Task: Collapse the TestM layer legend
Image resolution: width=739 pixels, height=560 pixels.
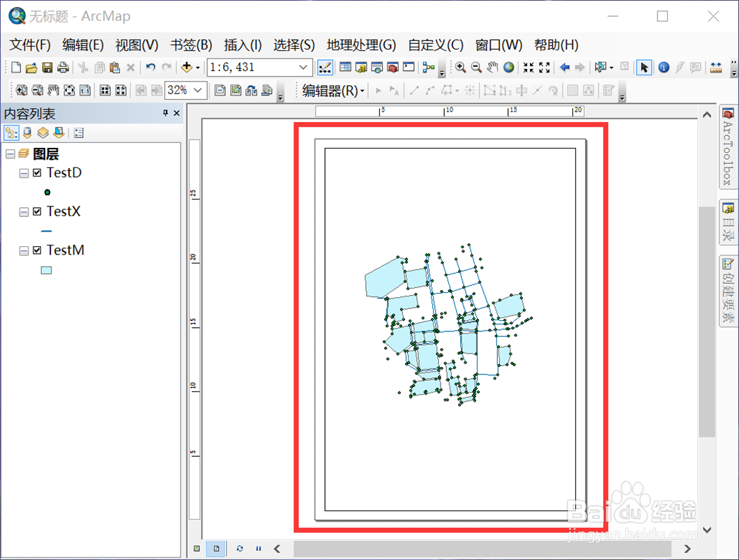Action: click(24, 251)
